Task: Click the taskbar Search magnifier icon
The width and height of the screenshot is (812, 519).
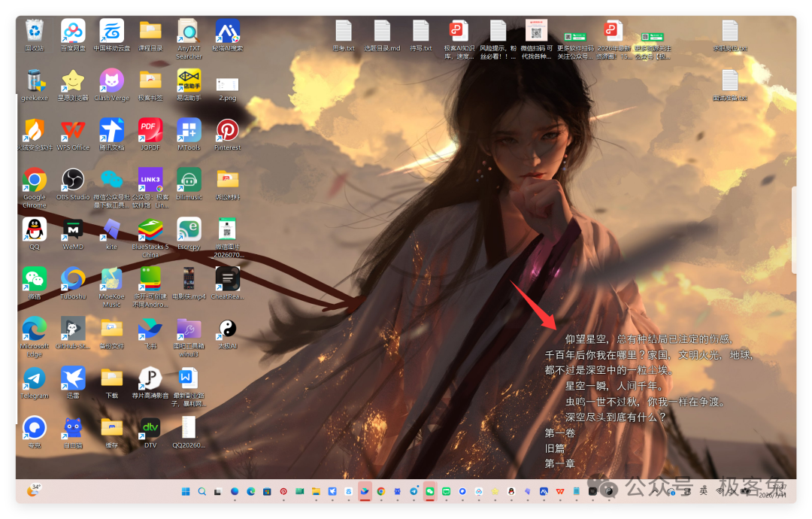Action: click(202, 492)
